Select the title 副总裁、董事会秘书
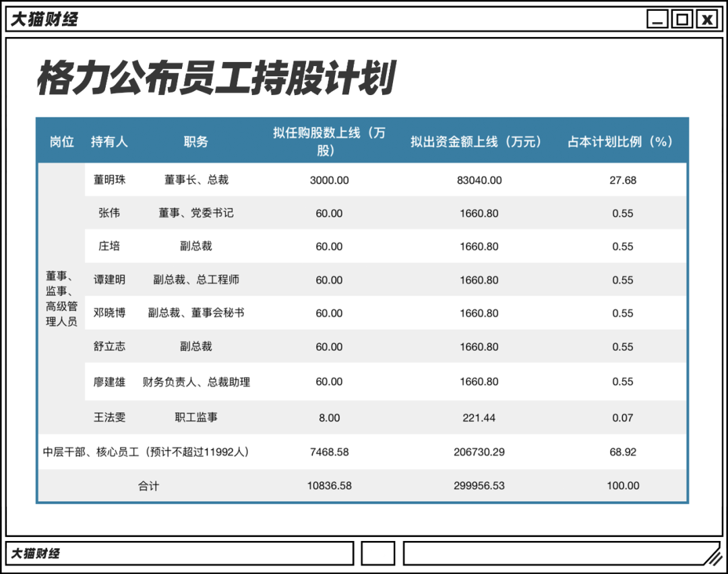 coord(196,312)
